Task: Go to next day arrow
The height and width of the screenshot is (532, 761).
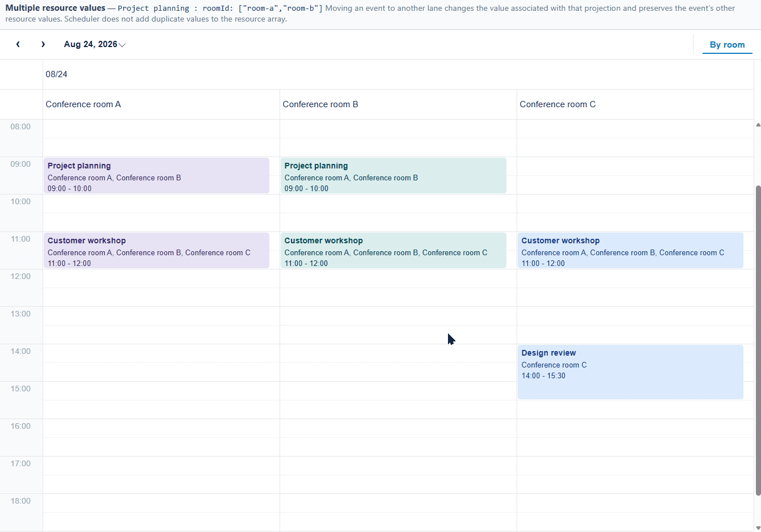Action: click(x=43, y=44)
